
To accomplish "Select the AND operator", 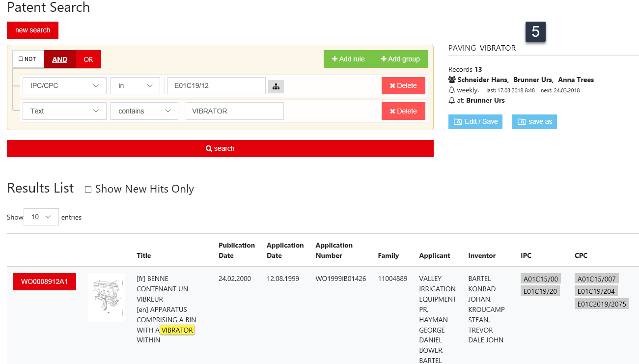I will pyautogui.click(x=60, y=59).
